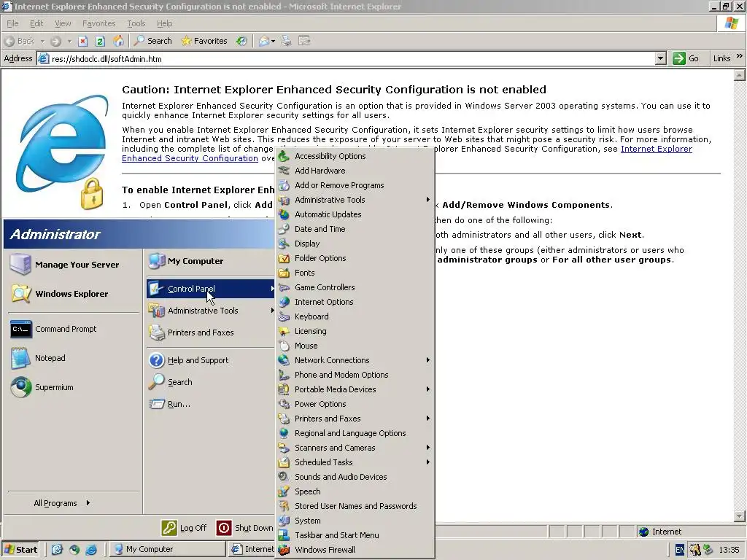The width and height of the screenshot is (747, 560).
Task: Open Accessibility Options in Control Panel list
Action: tap(355, 156)
